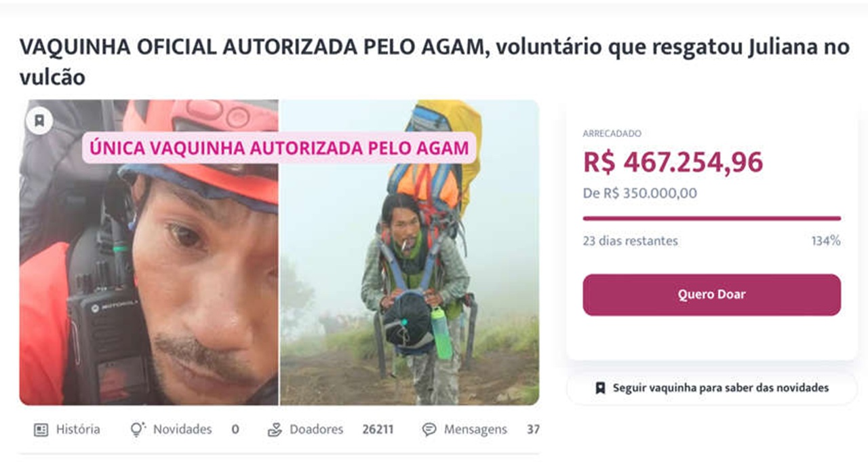This screenshot has height=465, width=868.
Task: Click Seguir vaquinha para saber das novidades
Action: click(711, 388)
